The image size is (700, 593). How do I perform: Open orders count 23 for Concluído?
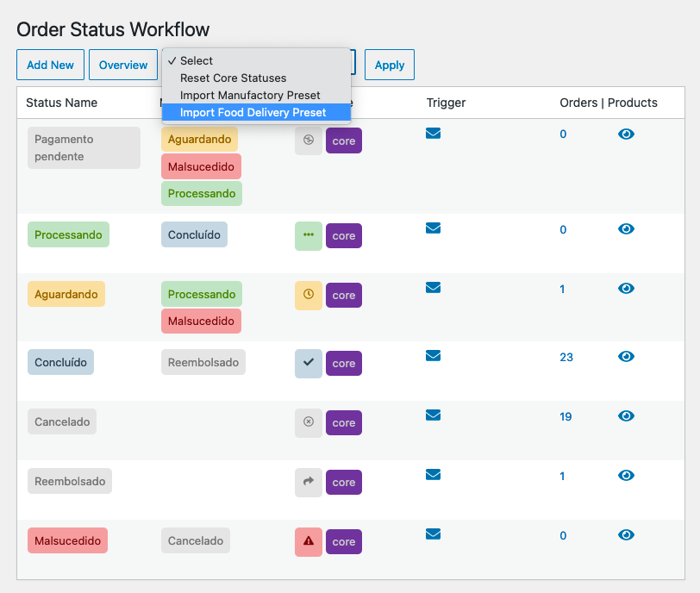point(566,357)
